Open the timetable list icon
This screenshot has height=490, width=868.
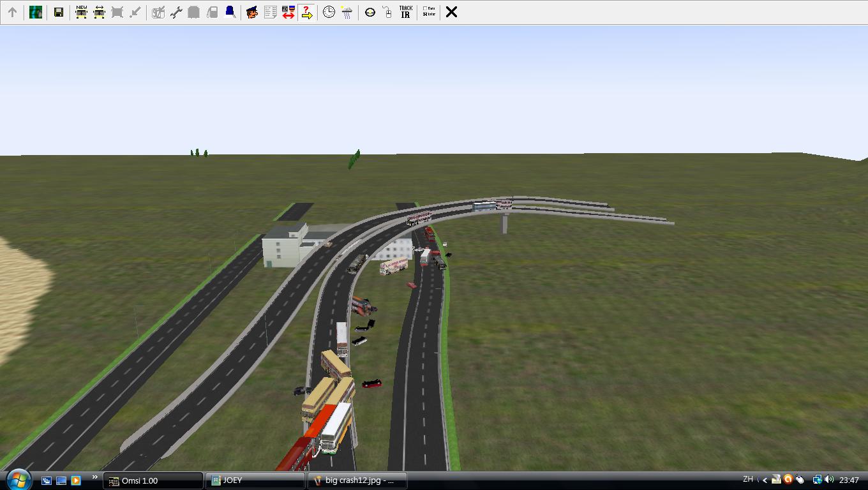[270, 12]
